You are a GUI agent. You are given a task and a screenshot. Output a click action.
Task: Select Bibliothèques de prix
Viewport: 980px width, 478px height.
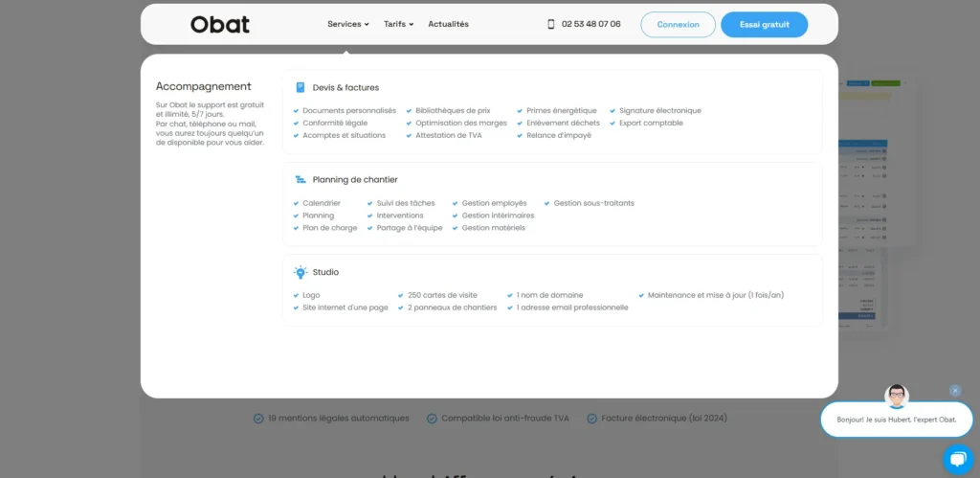pos(453,111)
